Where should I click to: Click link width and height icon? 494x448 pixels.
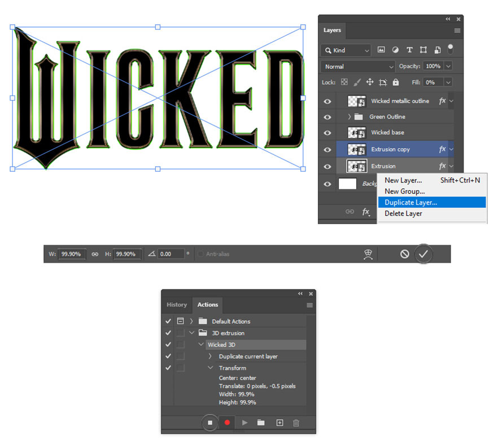click(x=95, y=254)
